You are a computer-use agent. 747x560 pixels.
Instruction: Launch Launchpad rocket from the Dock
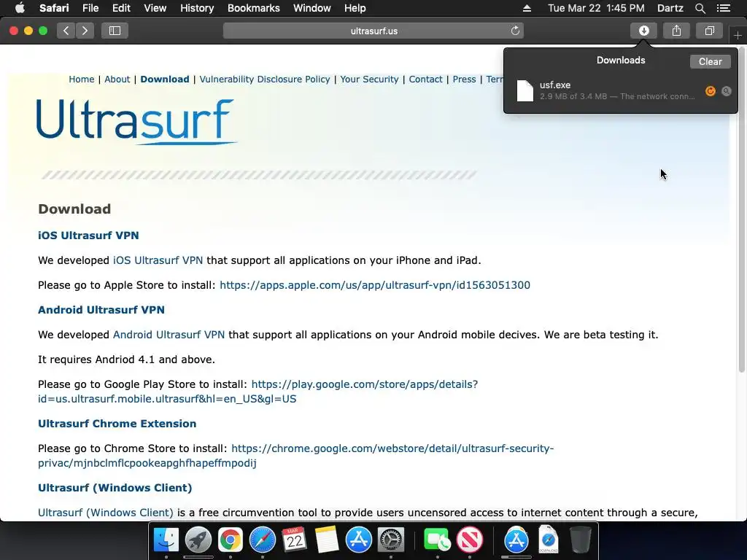198,540
